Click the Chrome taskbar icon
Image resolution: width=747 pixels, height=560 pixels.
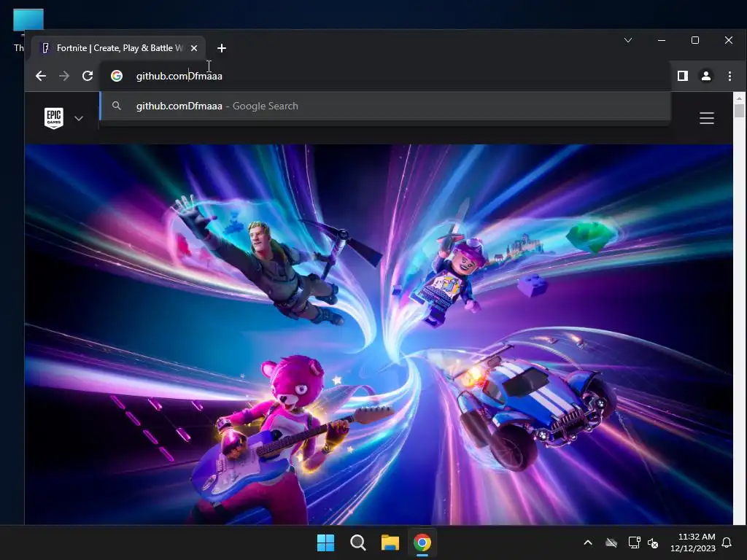(x=422, y=542)
